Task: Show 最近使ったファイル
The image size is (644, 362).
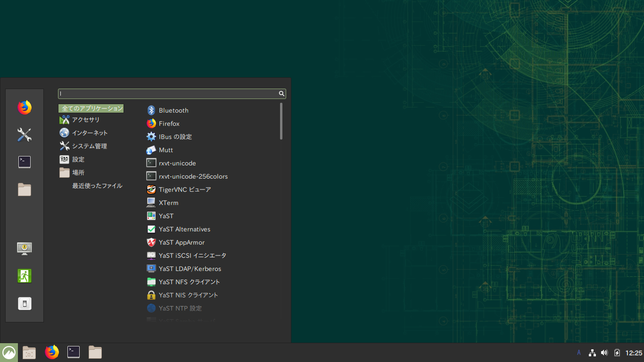Action: pyautogui.click(x=97, y=186)
